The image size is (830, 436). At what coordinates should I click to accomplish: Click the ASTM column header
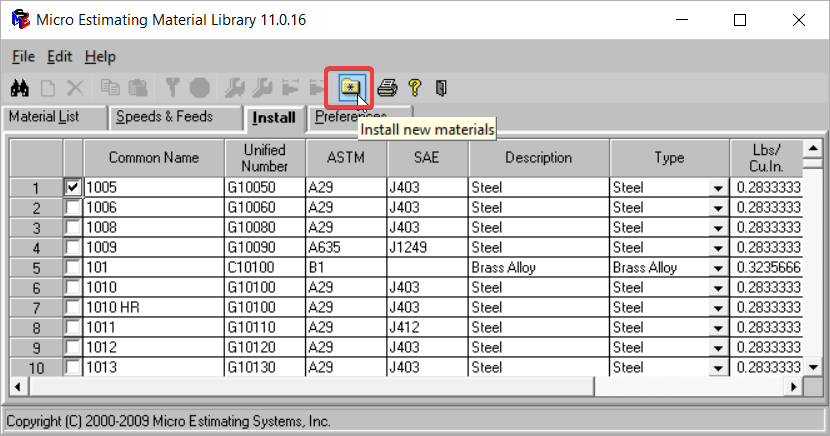[346, 158]
